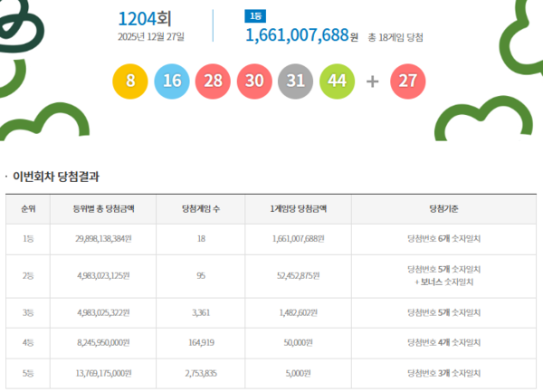The height and width of the screenshot is (392, 543).
Task: Click the 1204회 round title
Action: point(145,19)
